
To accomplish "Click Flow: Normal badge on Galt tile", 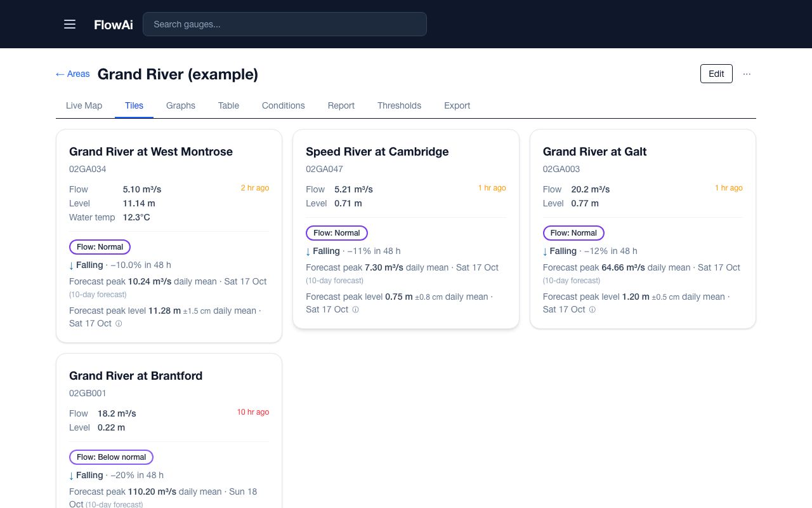I will [x=573, y=233].
